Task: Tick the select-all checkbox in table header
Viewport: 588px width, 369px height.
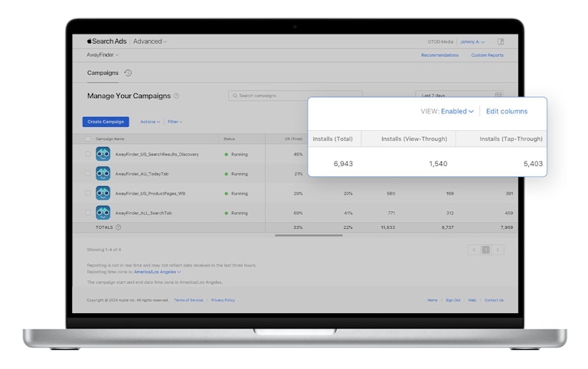Action: click(88, 139)
